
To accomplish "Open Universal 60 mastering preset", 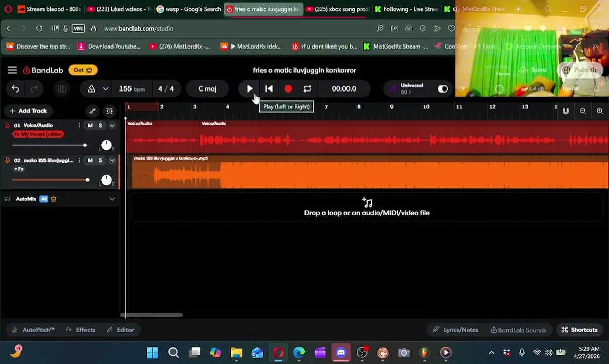I will 407,89.
